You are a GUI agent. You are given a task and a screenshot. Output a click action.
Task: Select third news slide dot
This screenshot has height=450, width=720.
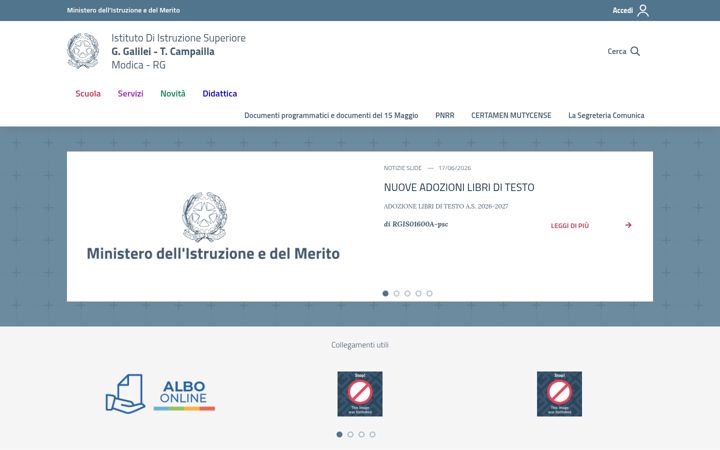(407, 293)
